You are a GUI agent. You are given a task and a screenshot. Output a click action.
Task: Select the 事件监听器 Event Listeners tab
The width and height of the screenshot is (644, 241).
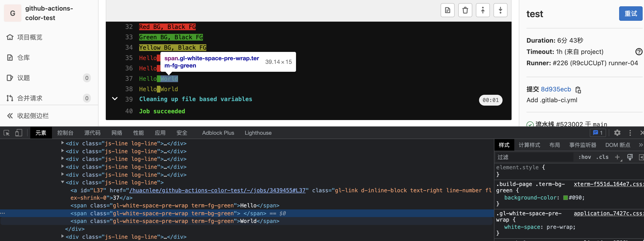(583, 145)
